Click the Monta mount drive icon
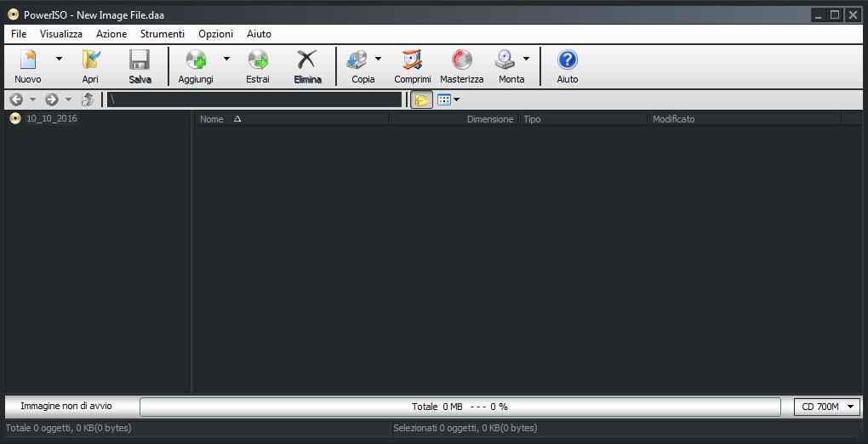The width and height of the screenshot is (868, 444). click(x=505, y=60)
